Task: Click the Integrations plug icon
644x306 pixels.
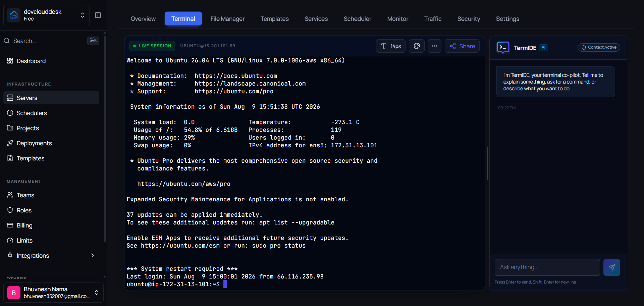Action: point(10,255)
